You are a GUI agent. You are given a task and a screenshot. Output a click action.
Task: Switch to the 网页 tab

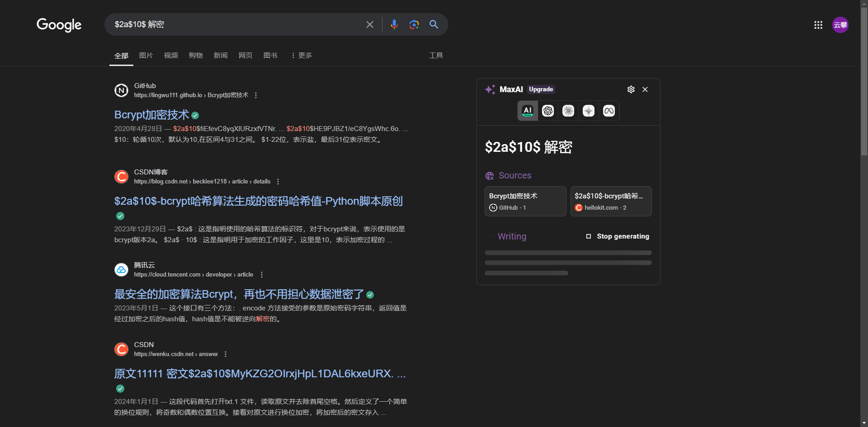[x=245, y=56]
